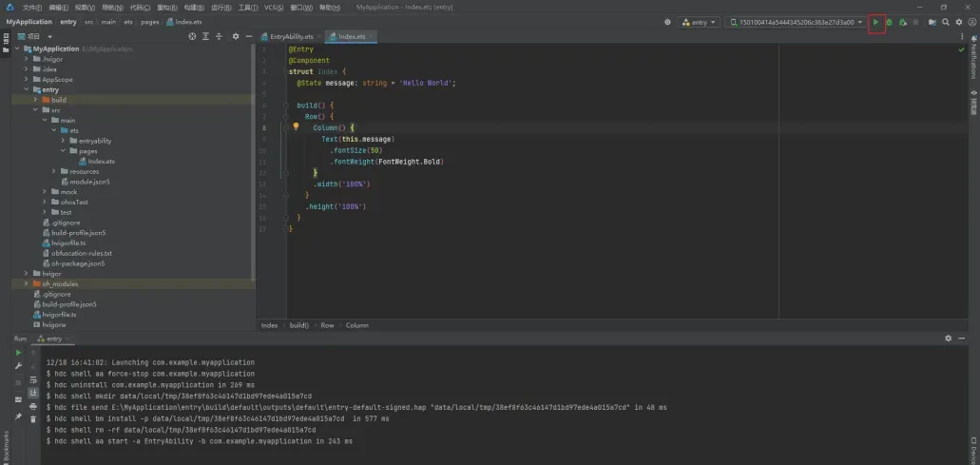
Task: Click the yellow lightbulb intention icon
Action: (297, 126)
